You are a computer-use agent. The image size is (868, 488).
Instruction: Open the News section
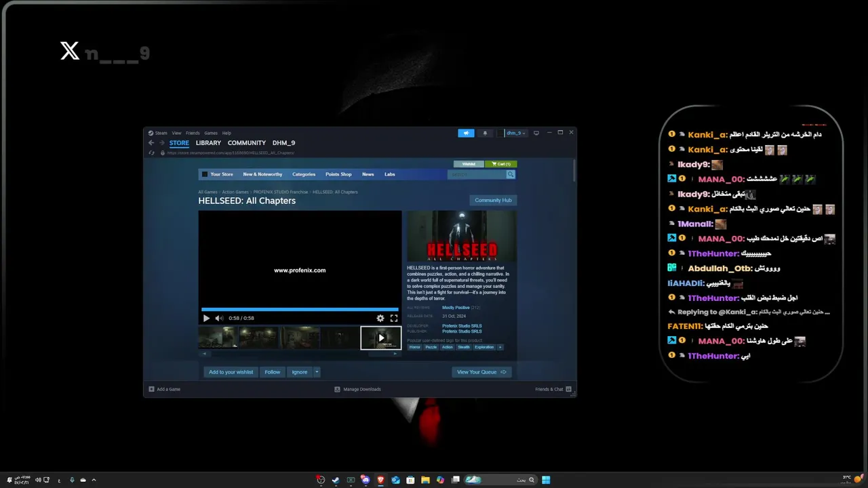coord(368,174)
